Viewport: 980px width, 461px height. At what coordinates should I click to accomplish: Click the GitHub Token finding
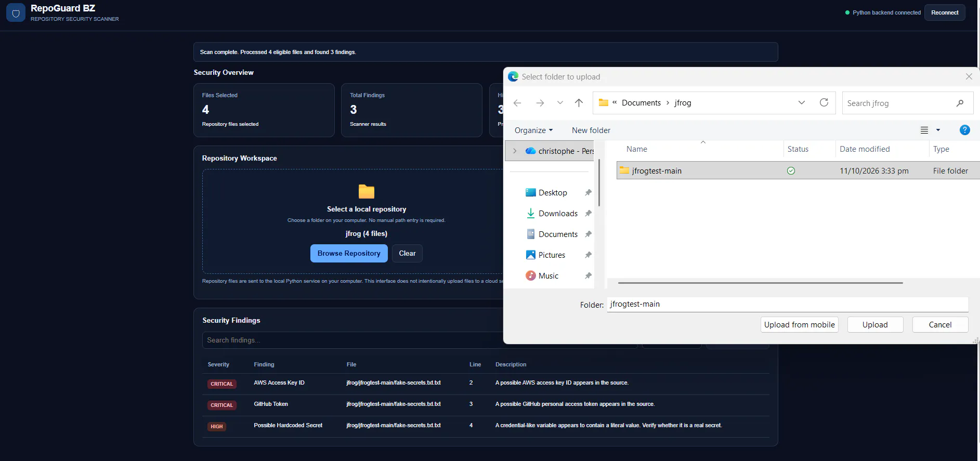(271, 404)
